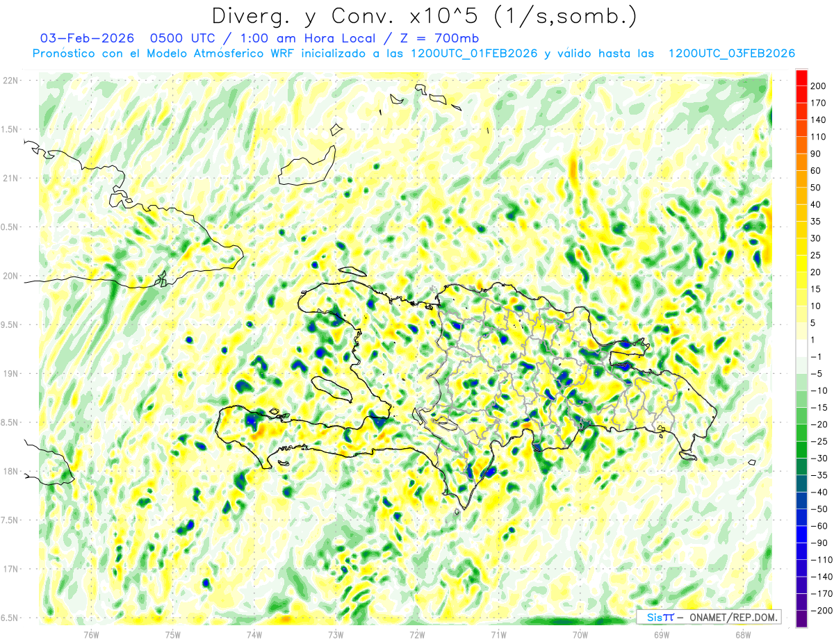This screenshot has width=834, height=644.
Task: Click the "68W" longitude label
Action: tap(743, 634)
